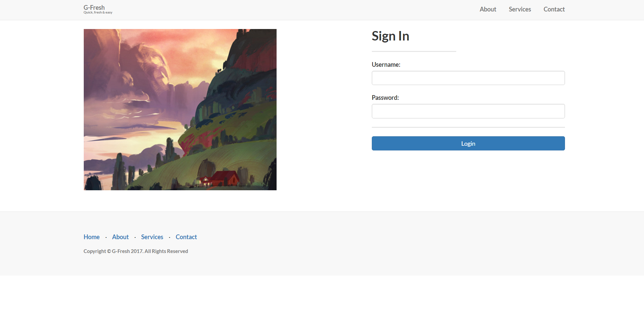Click the Password label
Image resolution: width=644 pixels, height=309 pixels.
coord(385,97)
